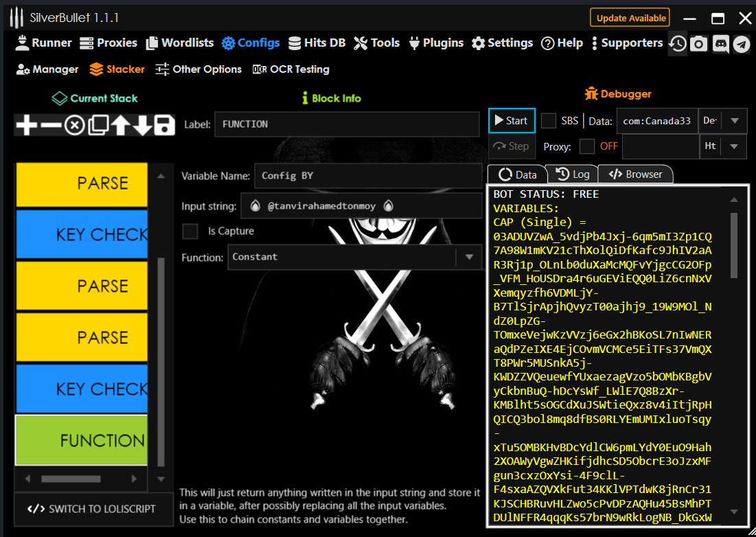Screen dimensions: 756x537
Task: Move block up with up arrow
Action: pyautogui.click(x=121, y=126)
